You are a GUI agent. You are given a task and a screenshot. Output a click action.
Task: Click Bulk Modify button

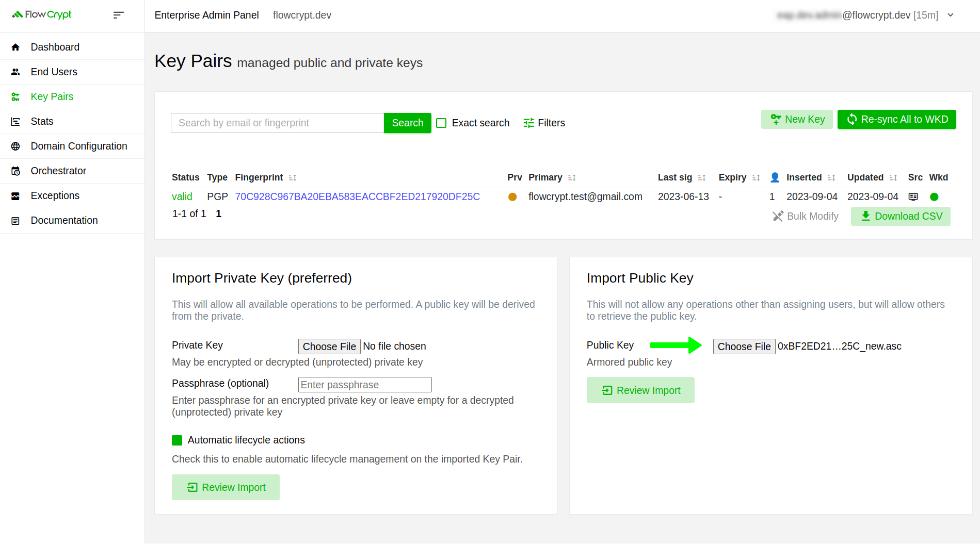point(805,216)
